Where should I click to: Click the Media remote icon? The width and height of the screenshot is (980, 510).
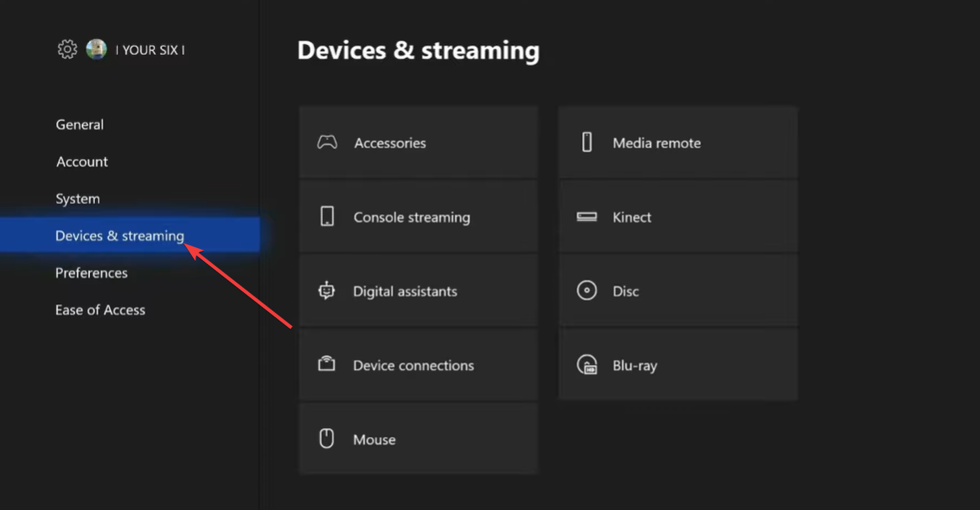tap(586, 143)
